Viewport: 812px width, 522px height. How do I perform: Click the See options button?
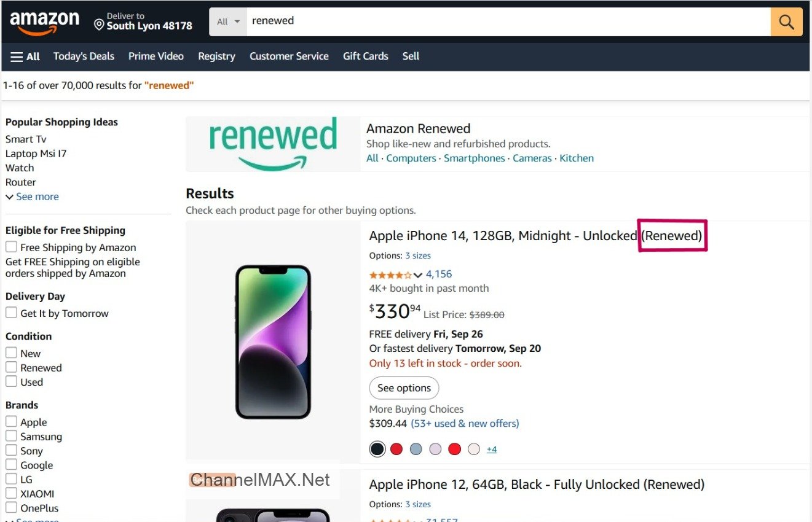click(404, 388)
